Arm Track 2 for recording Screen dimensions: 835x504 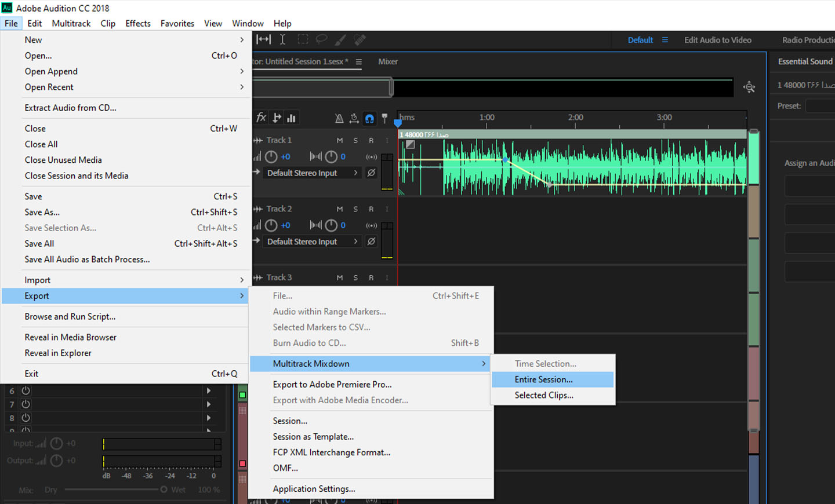(371, 209)
